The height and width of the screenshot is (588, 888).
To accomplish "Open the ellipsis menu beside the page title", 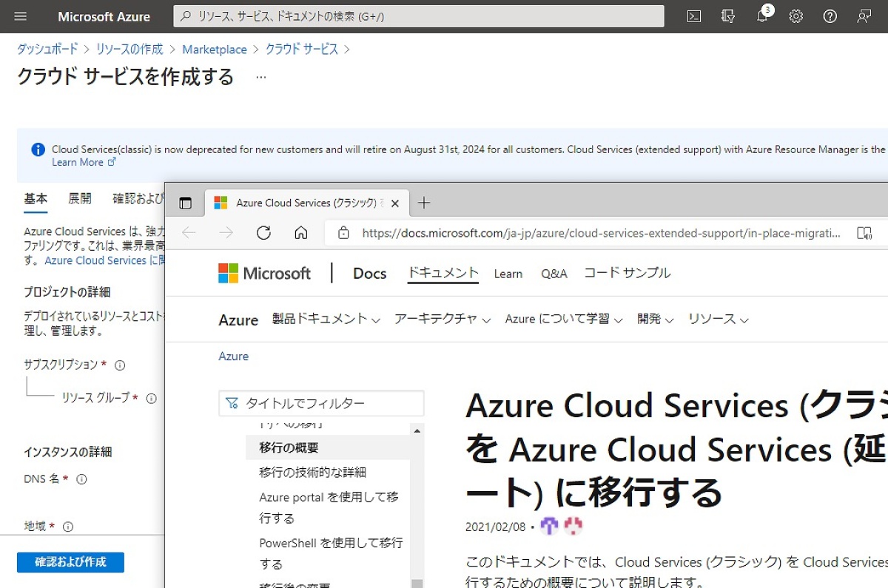I will (260, 77).
